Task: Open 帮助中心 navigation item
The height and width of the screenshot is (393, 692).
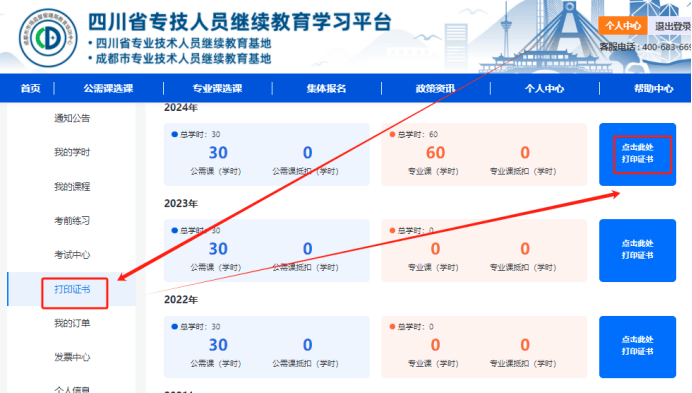Action: point(654,88)
